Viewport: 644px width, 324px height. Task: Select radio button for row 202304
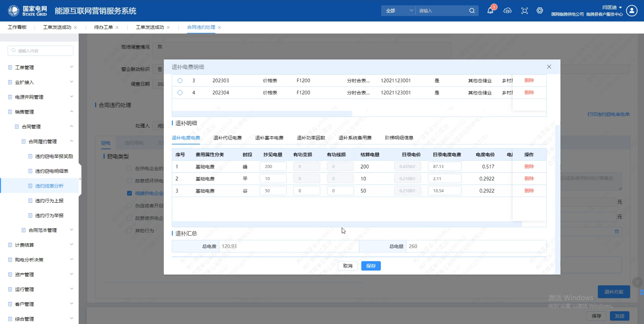click(180, 93)
